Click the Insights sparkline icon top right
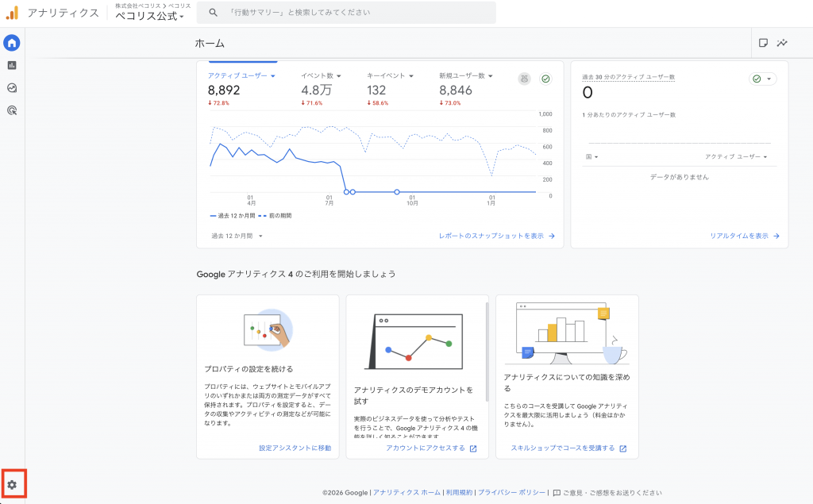 tap(782, 43)
